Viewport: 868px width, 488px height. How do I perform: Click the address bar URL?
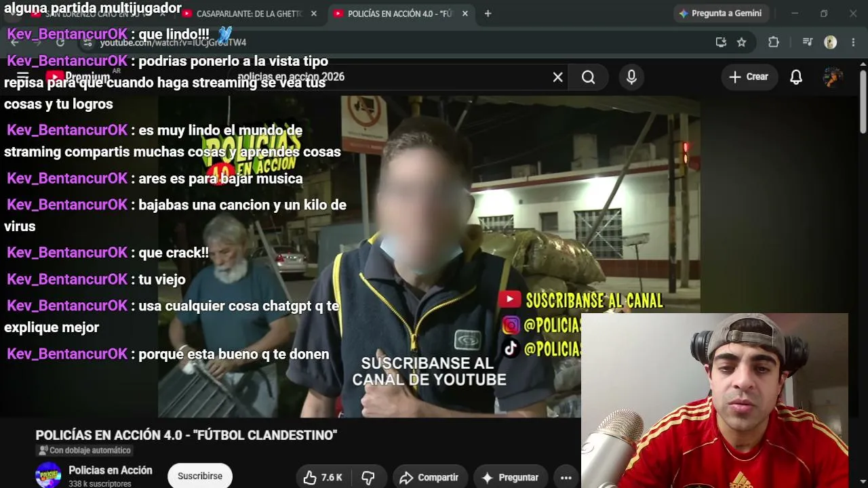tap(173, 43)
